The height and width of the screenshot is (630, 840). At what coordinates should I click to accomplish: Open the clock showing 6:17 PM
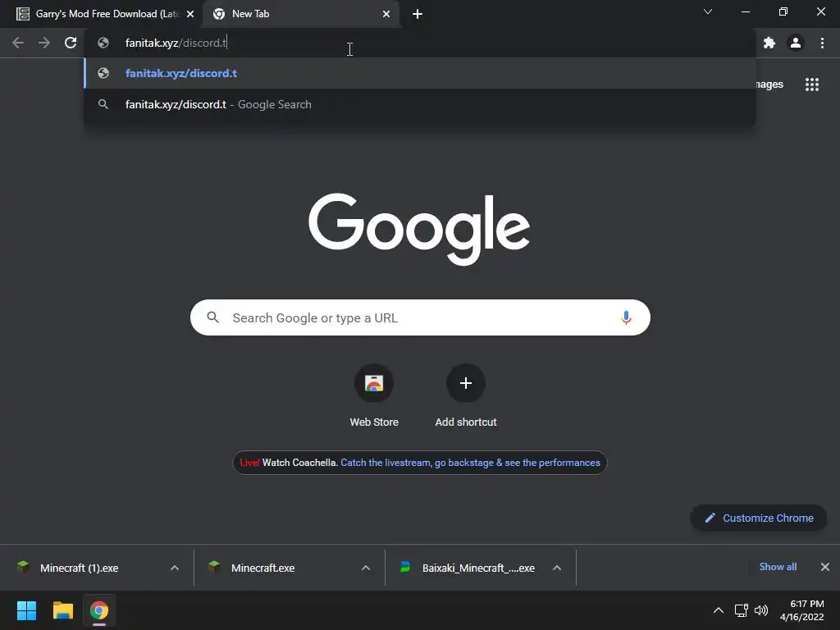tap(802, 610)
